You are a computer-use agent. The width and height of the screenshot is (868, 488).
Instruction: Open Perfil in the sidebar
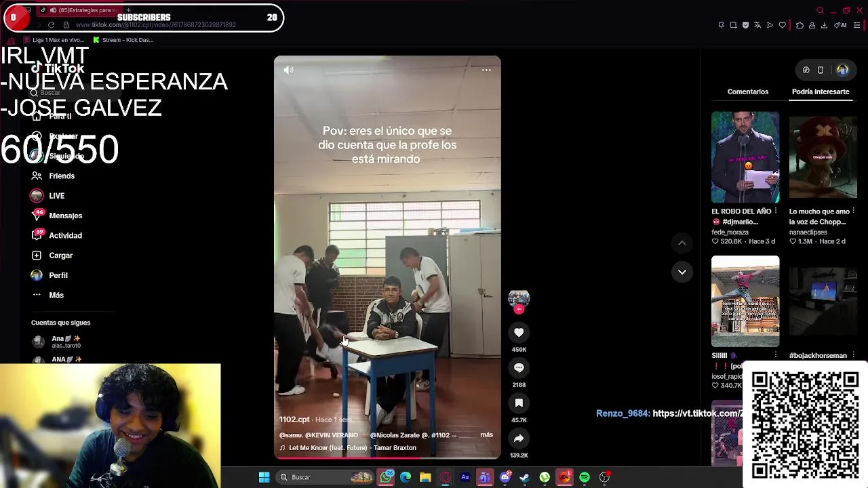(x=49, y=275)
